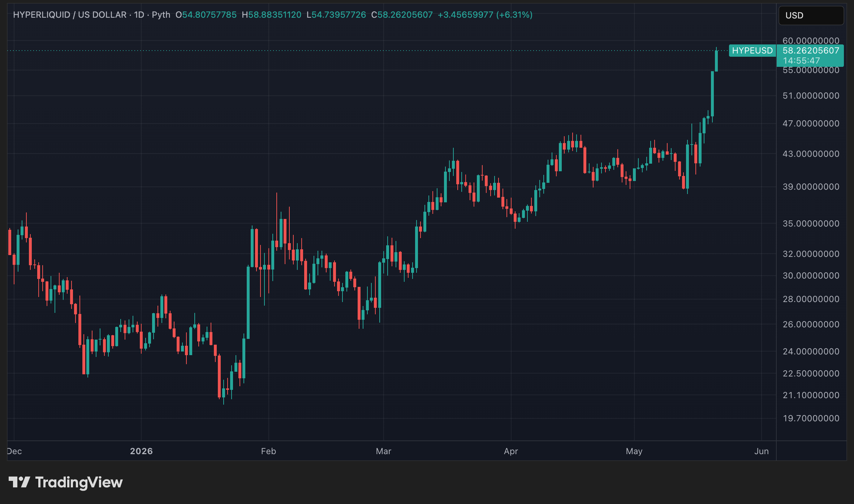Click the 2026 label on the time axis
854x504 pixels.
pos(141,451)
